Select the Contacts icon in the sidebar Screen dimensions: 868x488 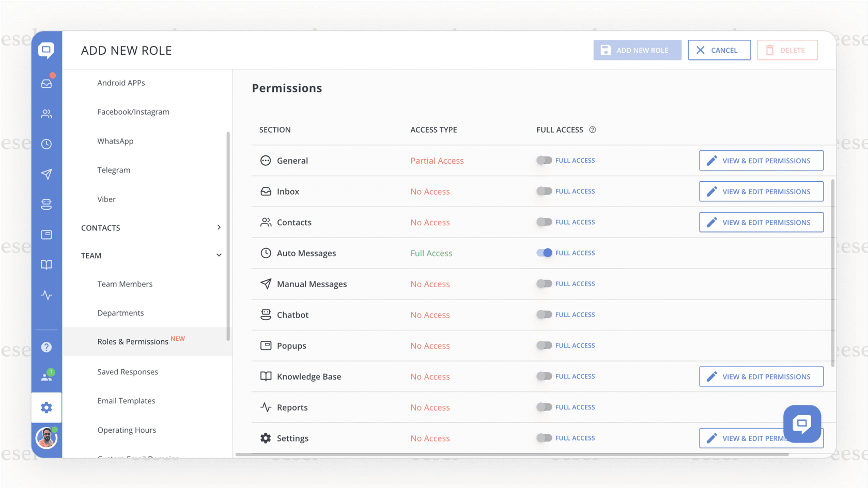click(47, 114)
